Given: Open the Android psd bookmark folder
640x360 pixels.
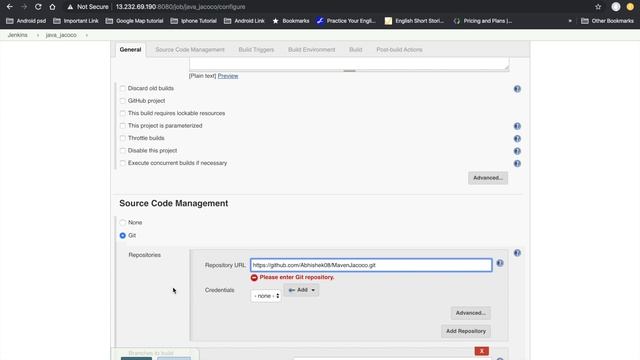Looking at the screenshot, I should 26,21.
